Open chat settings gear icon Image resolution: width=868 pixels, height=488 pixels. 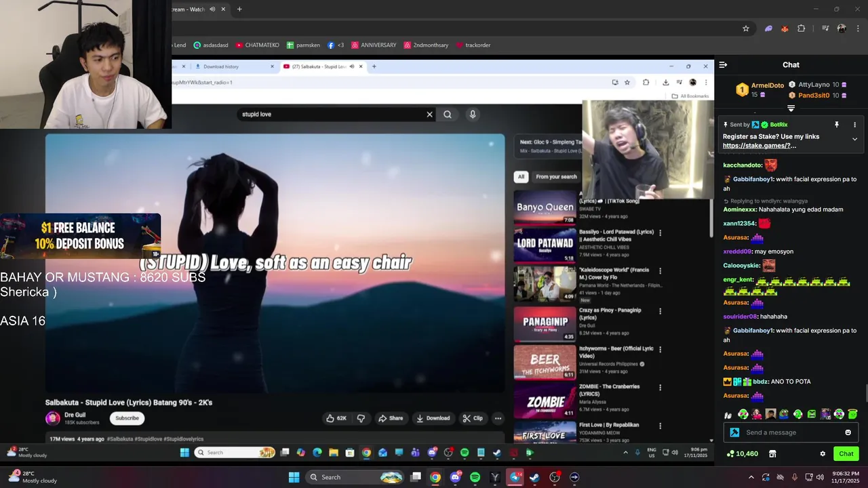(823, 454)
